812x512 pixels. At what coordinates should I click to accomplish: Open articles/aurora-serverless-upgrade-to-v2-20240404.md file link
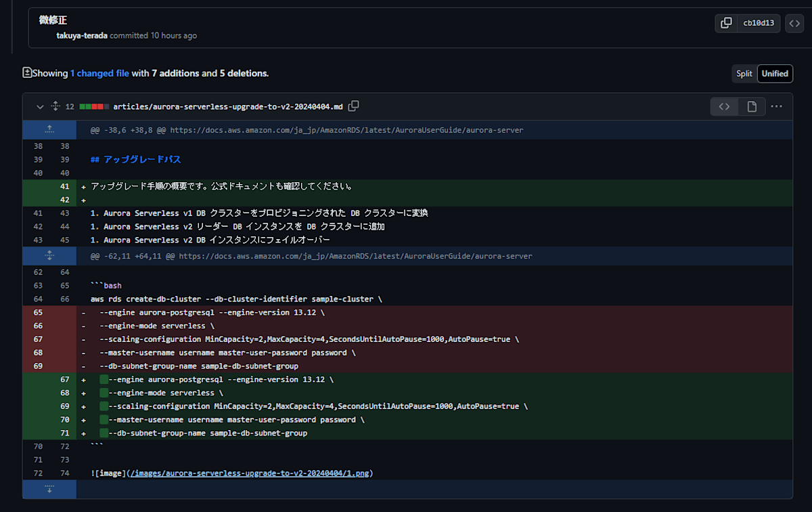point(228,107)
